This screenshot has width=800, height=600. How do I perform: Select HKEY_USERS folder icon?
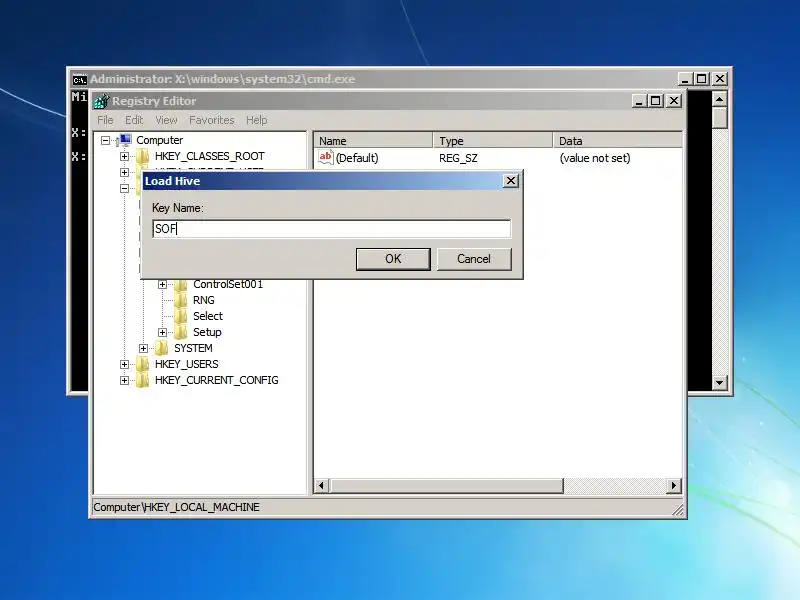coord(143,364)
